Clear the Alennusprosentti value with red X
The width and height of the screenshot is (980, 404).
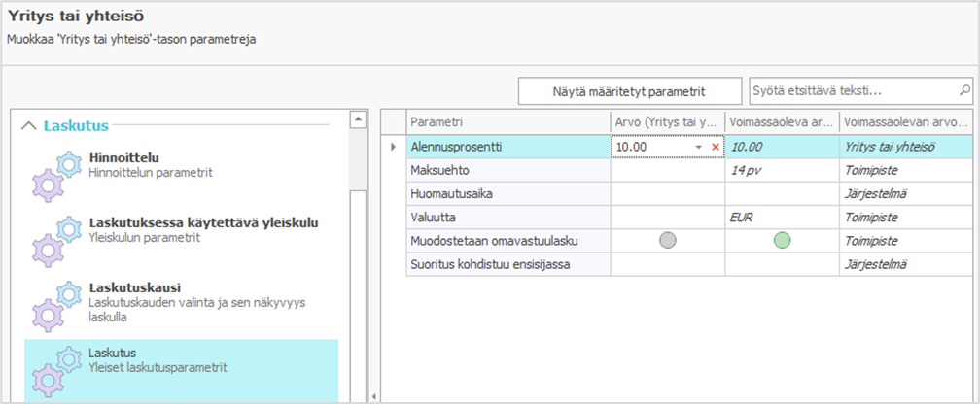click(x=716, y=147)
